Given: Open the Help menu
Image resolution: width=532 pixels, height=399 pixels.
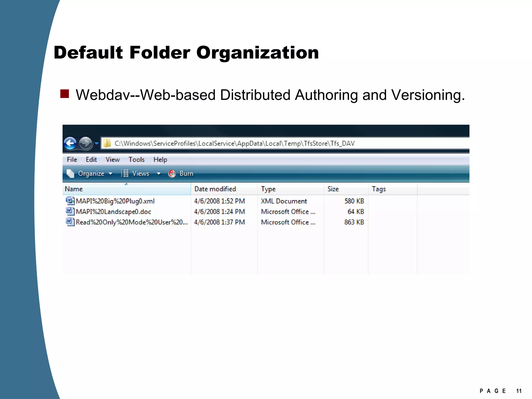Looking at the screenshot, I should tap(160, 159).
